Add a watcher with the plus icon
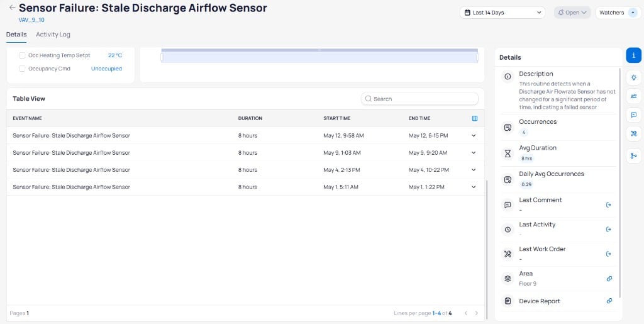 pyautogui.click(x=633, y=13)
